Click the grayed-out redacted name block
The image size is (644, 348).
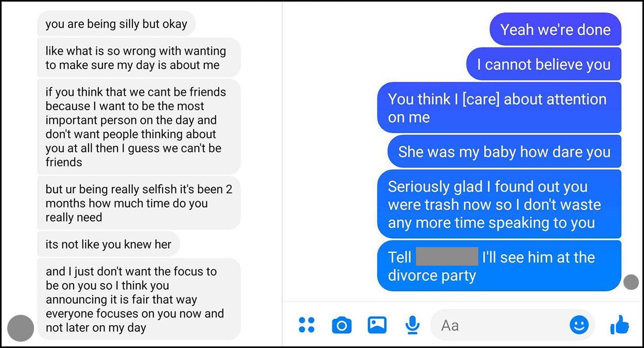click(x=447, y=256)
